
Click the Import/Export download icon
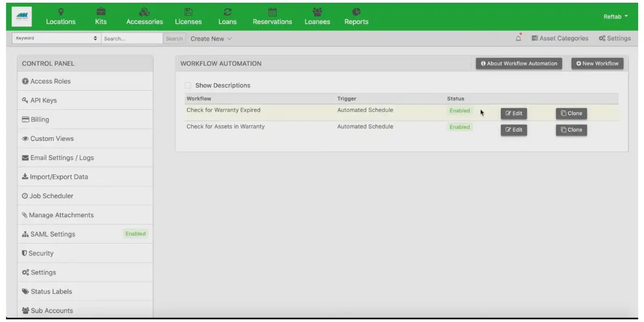(25, 177)
